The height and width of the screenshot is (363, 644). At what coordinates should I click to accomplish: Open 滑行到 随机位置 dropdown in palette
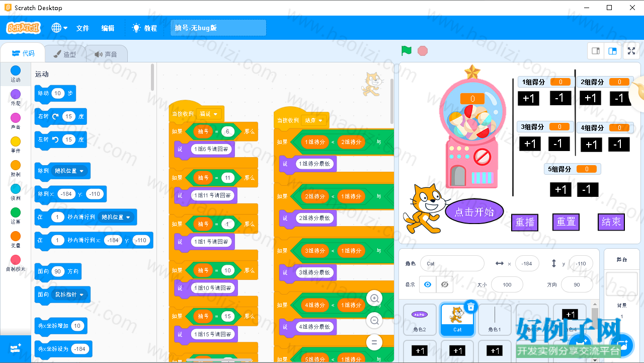(116, 217)
